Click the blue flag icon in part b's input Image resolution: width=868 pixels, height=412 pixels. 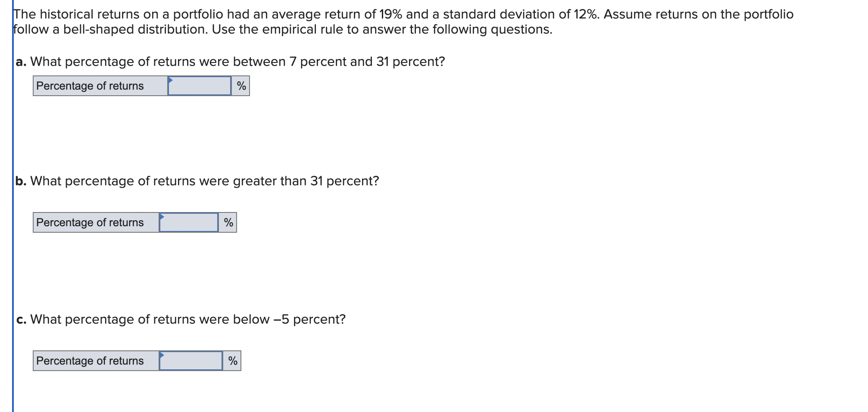162,218
